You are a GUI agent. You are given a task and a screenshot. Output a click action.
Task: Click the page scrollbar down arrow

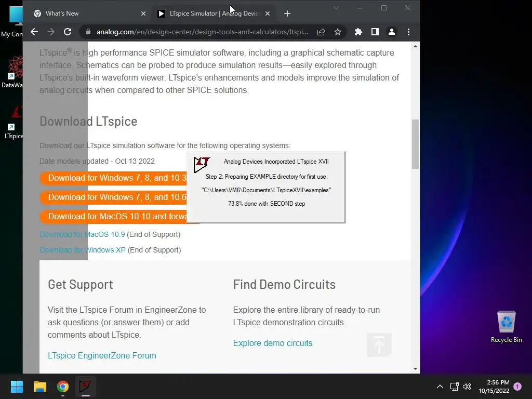coord(415,369)
